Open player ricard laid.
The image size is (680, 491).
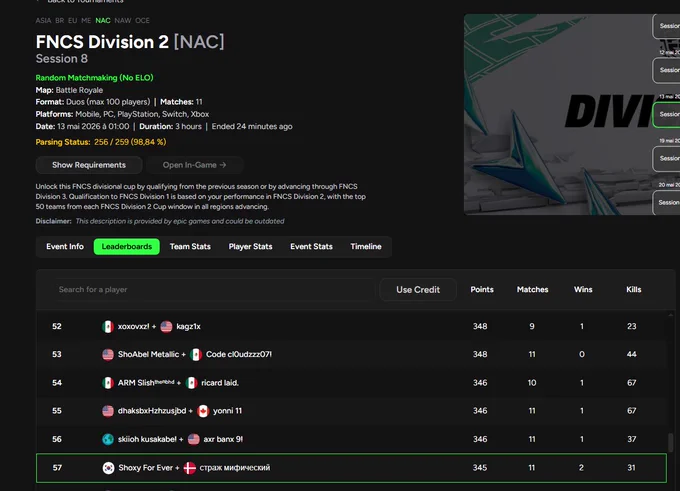pos(220,383)
